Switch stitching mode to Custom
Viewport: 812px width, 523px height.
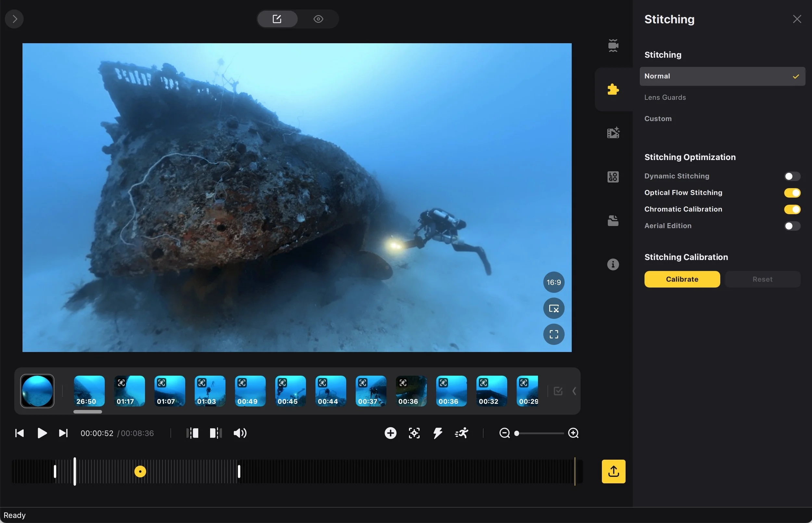(x=657, y=118)
